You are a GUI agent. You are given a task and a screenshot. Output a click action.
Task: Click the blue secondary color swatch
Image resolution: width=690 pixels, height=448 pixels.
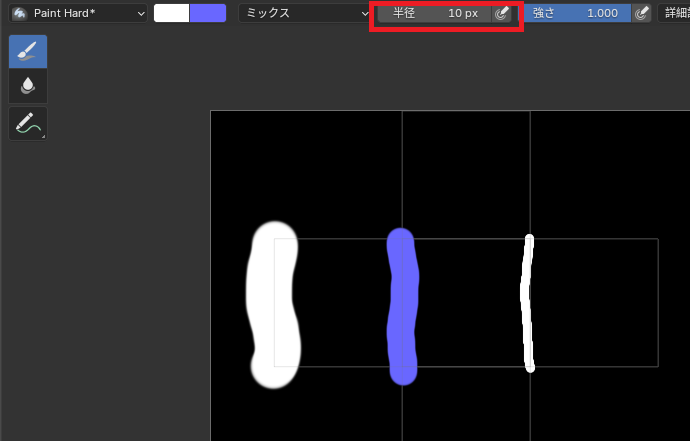click(x=208, y=13)
